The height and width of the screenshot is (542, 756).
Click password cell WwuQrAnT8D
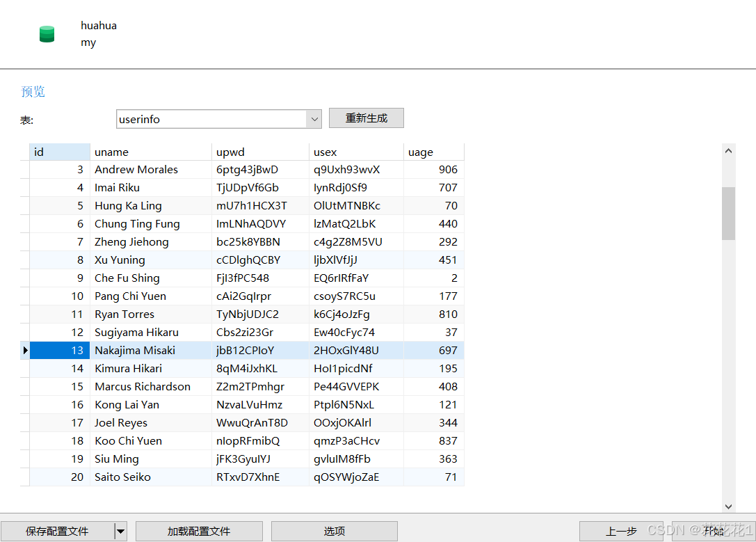click(260, 423)
